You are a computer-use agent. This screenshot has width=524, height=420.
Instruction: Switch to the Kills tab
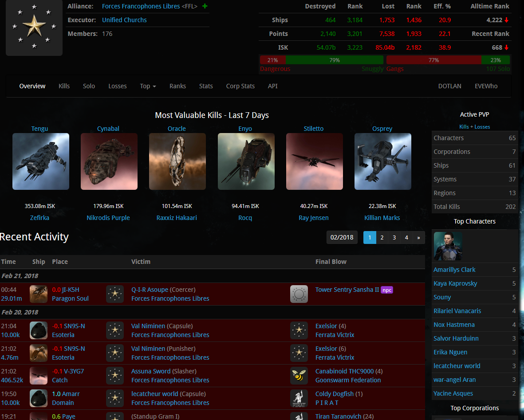point(64,86)
